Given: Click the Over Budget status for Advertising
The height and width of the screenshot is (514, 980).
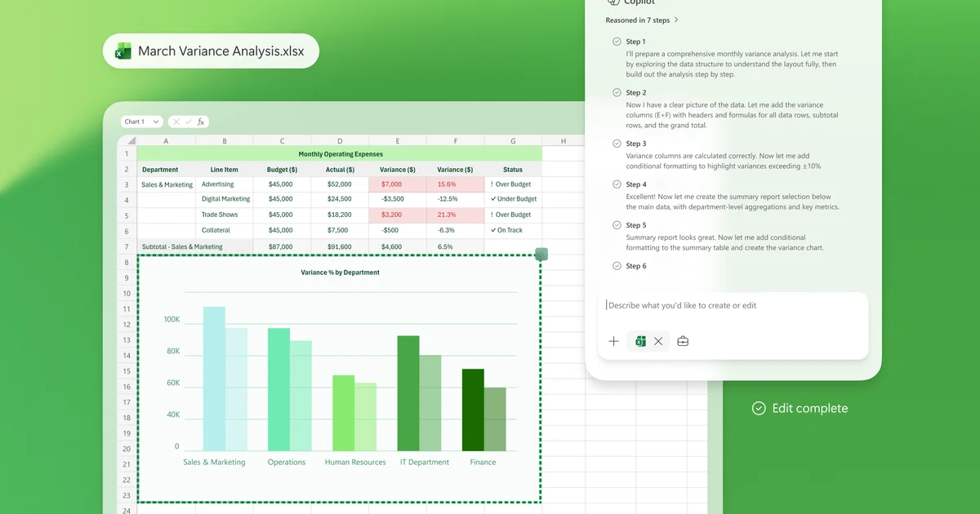Looking at the screenshot, I should tap(512, 184).
